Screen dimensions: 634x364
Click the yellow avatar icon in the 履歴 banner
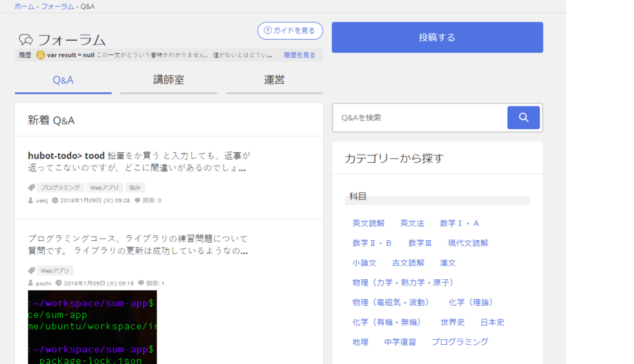41,54
